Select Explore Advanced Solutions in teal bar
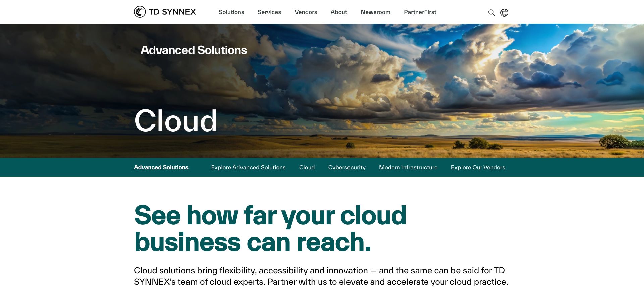 coord(248,167)
